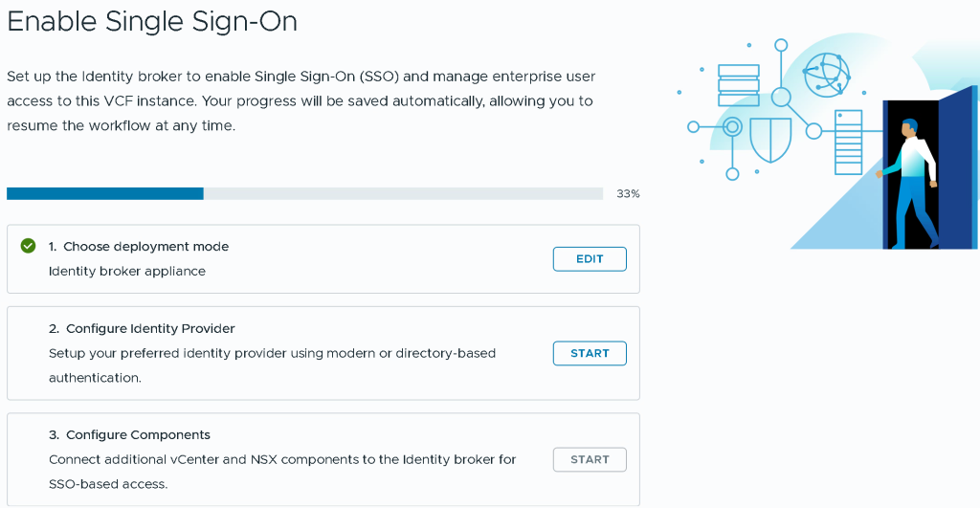Image resolution: width=980 pixels, height=508 pixels.
Task: Click the tall server rack icon
Action: tap(848, 143)
